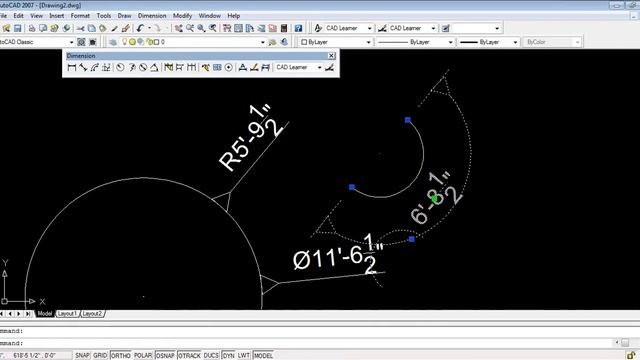Toggle OSNAP in the status bar

(x=165, y=356)
